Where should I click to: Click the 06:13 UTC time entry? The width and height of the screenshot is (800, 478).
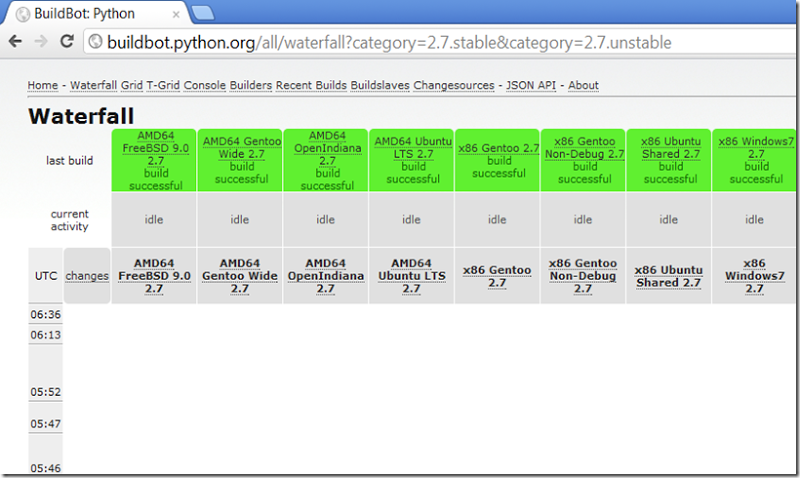(45, 335)
